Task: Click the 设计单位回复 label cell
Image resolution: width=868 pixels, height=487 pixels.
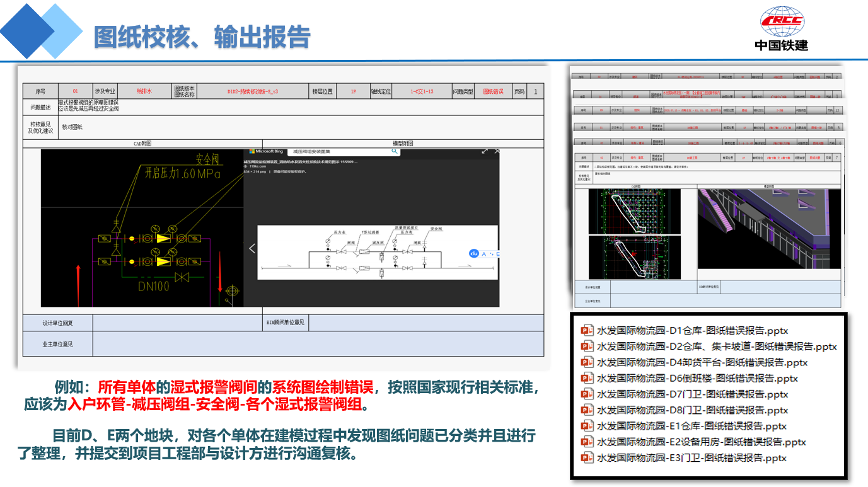Action: tap(58, 323)
